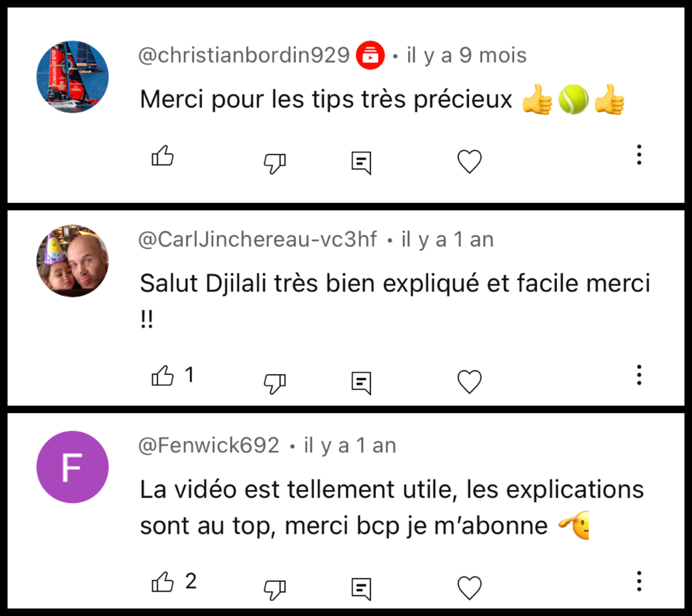This screenshot has height=616, width=692.
Task: Heart the "Merci pour les tips" comment
Action: [469, 162]
